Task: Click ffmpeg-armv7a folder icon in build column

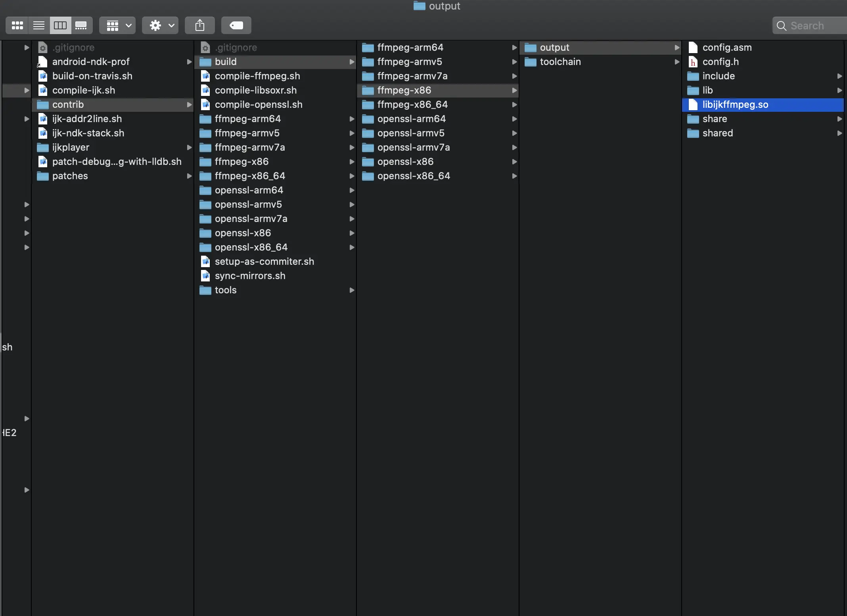Action: point(368,76)
